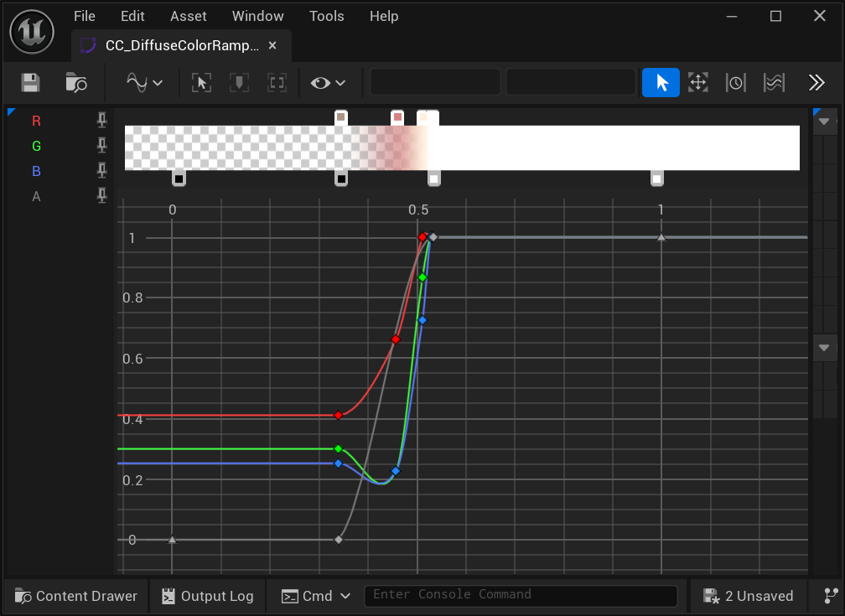The image size is (845, 616).
Task: Select the leftmost black alpha stop
Action: point(179,179)
